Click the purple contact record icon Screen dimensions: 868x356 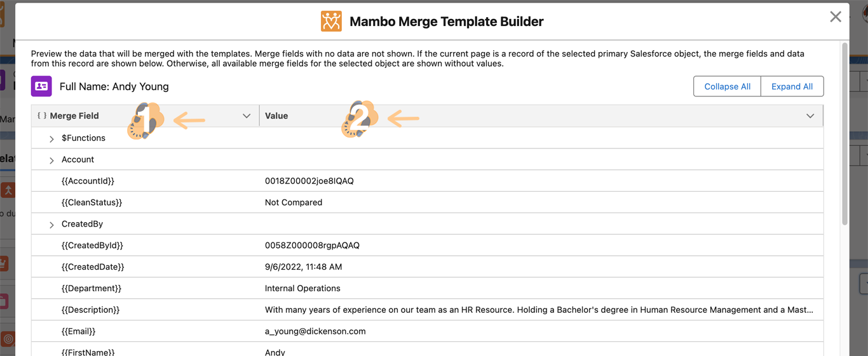[41, 86]
